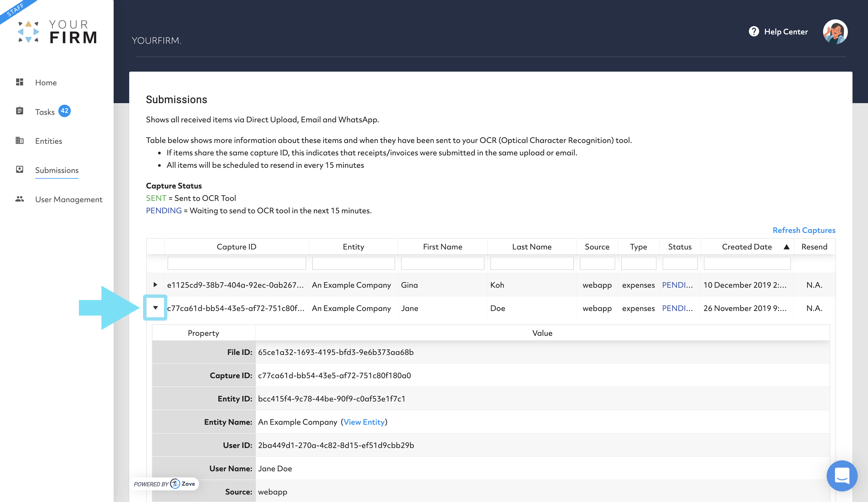Click the Tasks 42 notification badge

[64, 111]
